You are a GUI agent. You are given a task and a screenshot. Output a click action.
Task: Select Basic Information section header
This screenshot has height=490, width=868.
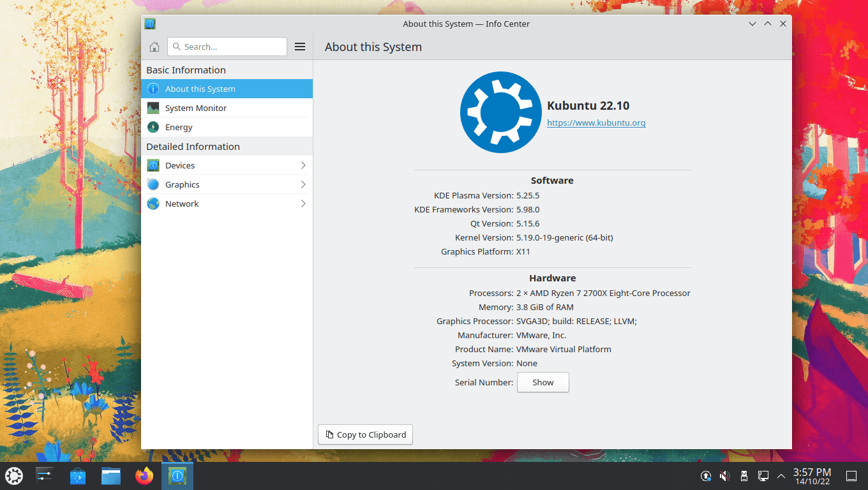pyautogui.click(x=185, y=70)
